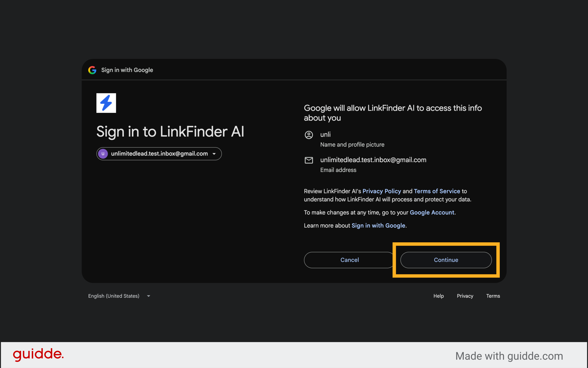Click the Help footer link
This screenshot has height=368, width=588.
click(x=438, y=296)
